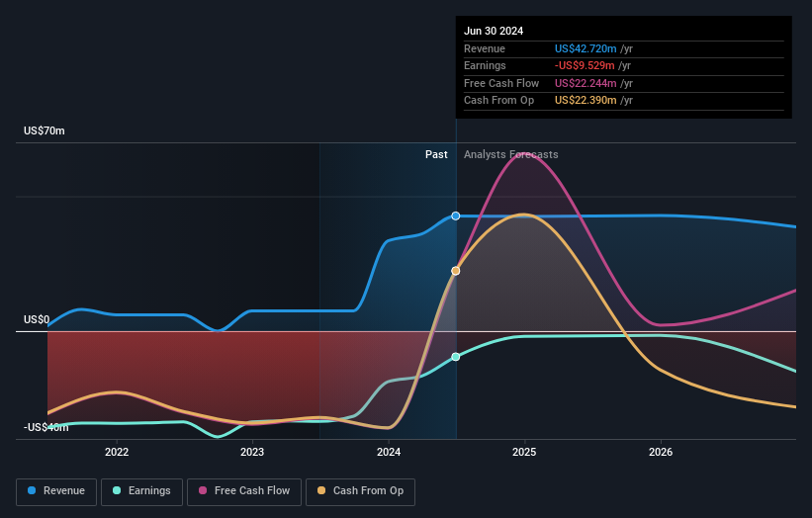Toggle the Cash From Op legend button

pos(360,491)
